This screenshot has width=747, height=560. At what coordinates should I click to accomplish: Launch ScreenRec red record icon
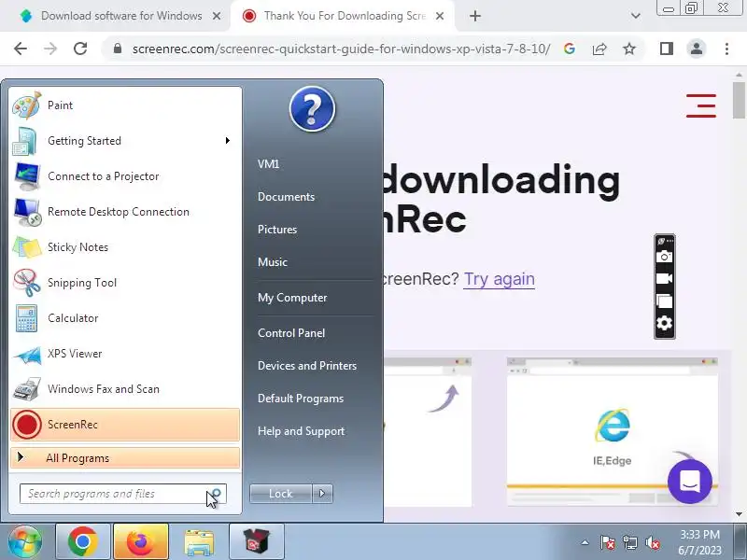pos(27,425)
